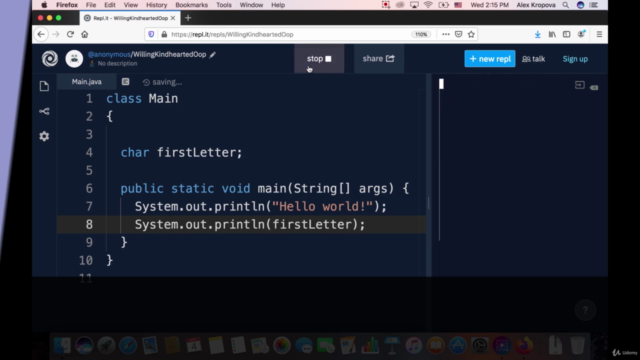Open the View menu

tap(131, 5)
